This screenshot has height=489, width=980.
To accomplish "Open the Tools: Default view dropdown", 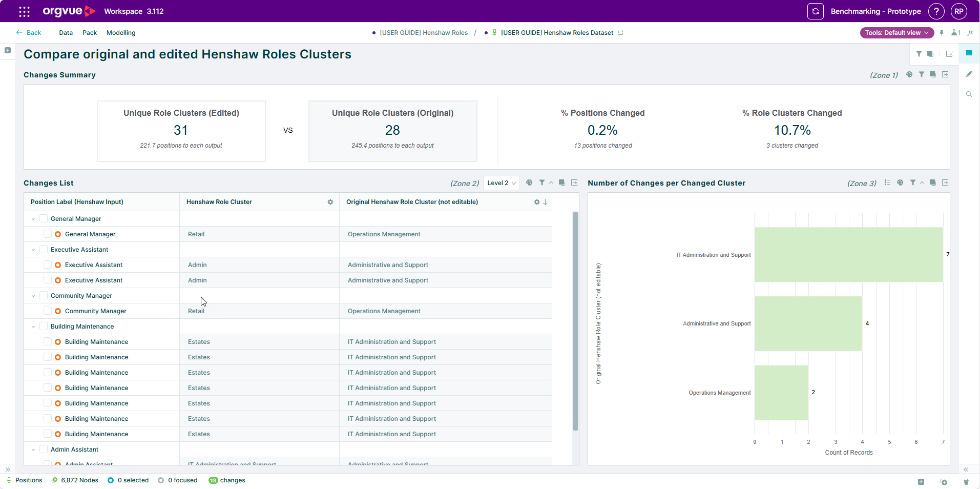I will pyautogui.click(x=896, y=33).
